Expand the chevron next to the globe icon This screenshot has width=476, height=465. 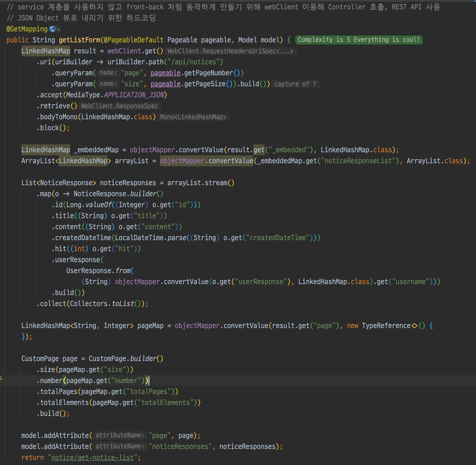[58, 29]
